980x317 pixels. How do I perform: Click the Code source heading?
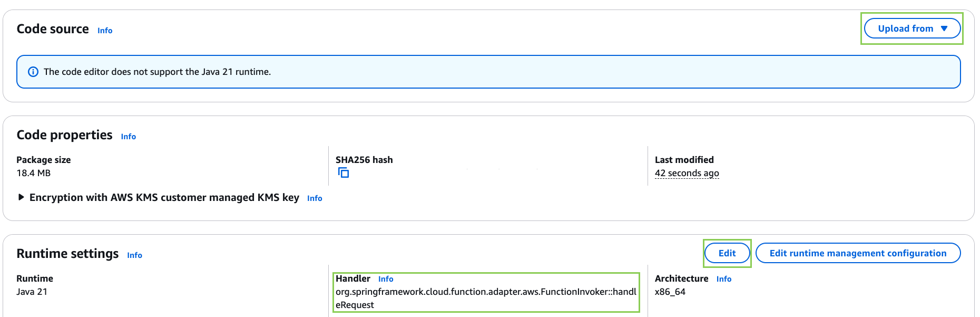click(x=53, y=29)
